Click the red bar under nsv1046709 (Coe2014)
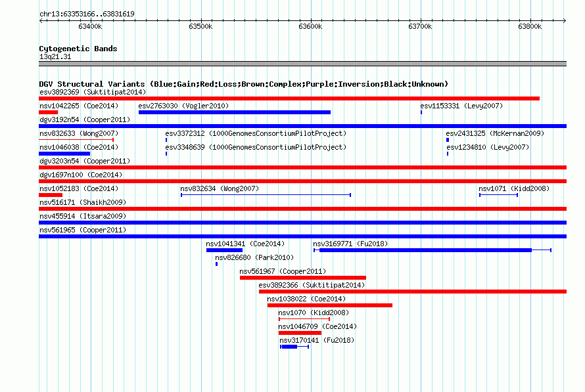 coord(300,333)
